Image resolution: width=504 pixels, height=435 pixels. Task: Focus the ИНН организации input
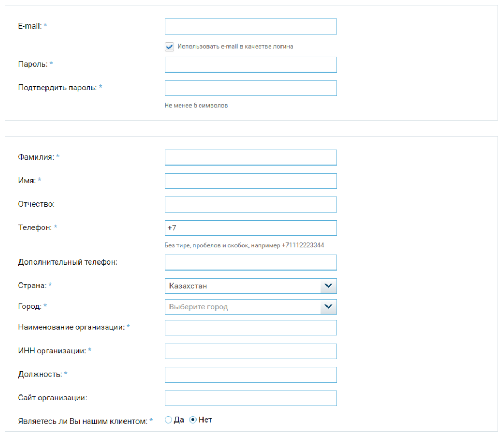[x=250, y=351]
